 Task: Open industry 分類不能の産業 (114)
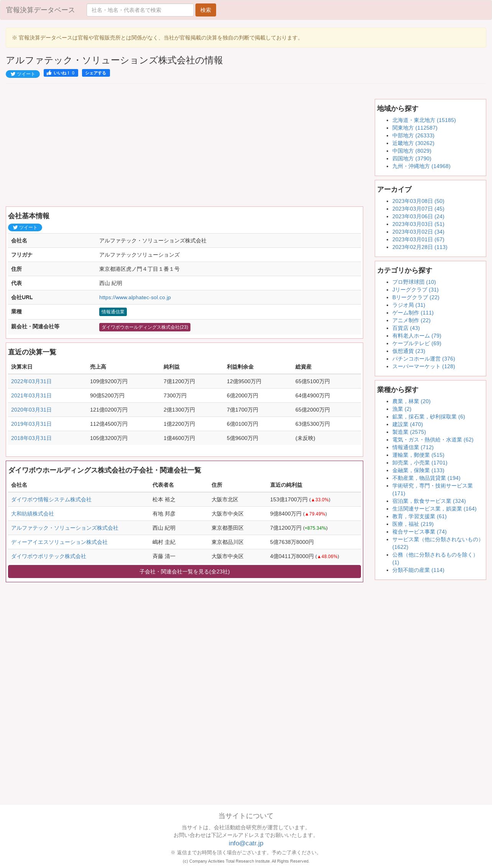(418, 570)
